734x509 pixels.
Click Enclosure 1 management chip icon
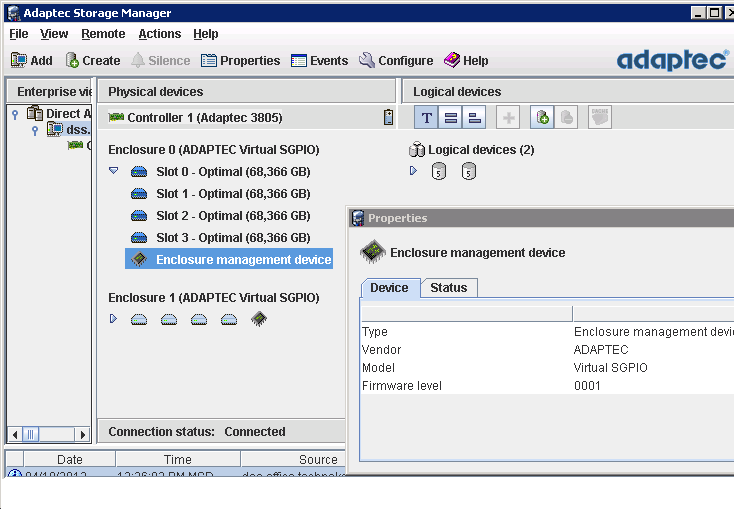click(259, 319)
